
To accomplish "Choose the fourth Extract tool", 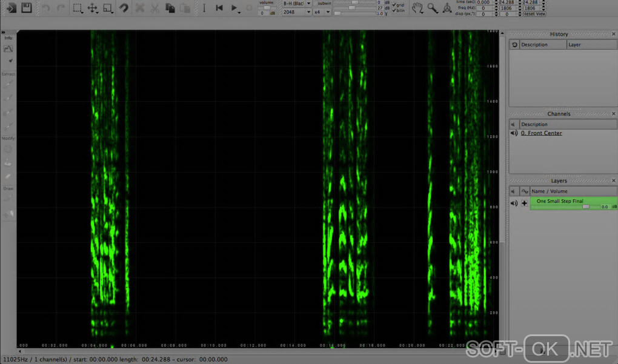I will tap(8, 126).
